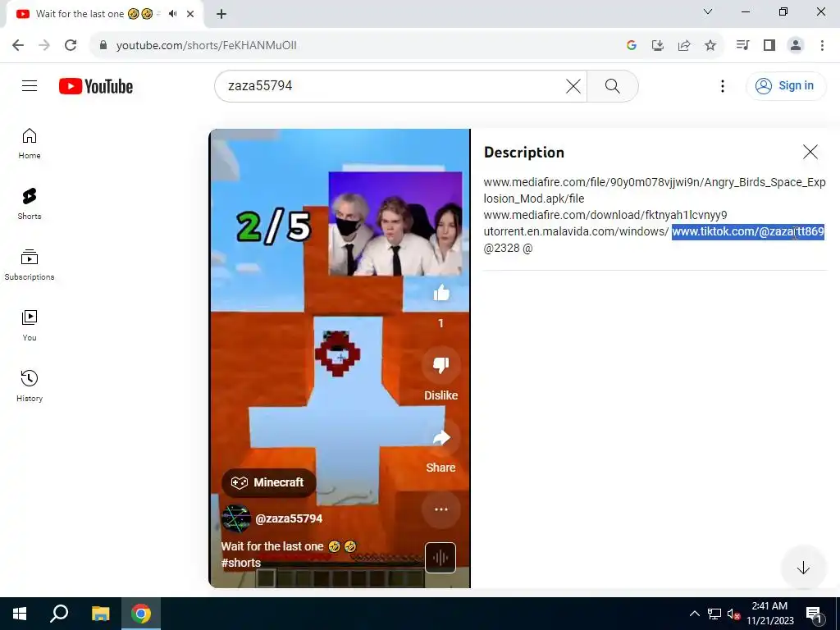The image size is (840, 630).
Task: Open the notification center icon
Action: point(814,614)
